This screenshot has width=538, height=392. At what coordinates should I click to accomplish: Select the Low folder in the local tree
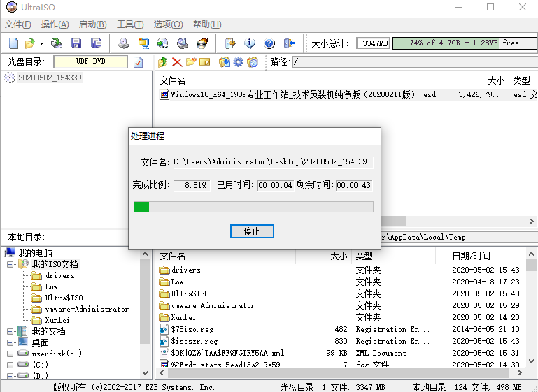(x=52, y=286)
